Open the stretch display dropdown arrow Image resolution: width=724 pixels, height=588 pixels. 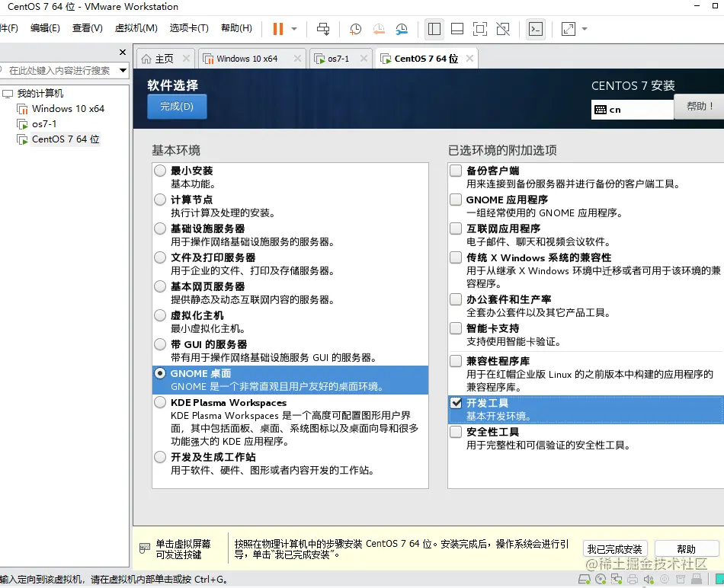[585, 29]
